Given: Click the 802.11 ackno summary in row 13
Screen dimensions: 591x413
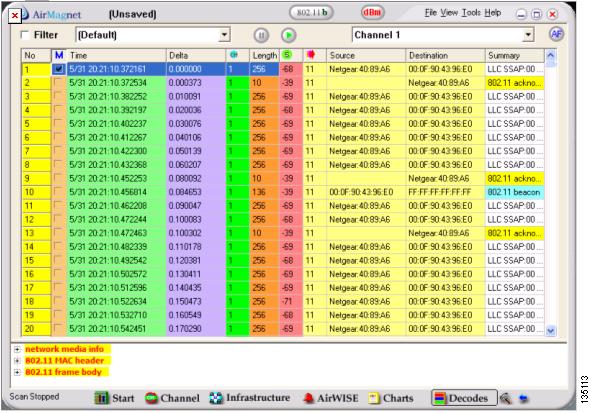Looking at the screenshot, I should 514,233.
